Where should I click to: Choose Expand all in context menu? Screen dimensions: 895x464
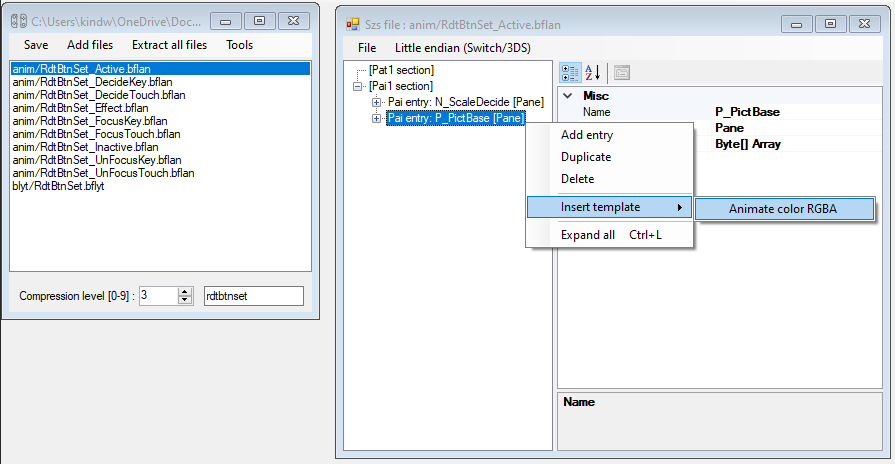click(588, 235)
